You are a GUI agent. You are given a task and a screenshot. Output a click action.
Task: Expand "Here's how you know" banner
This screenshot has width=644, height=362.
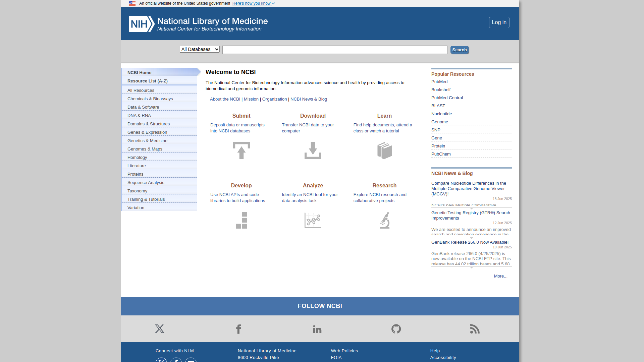tap(254, 3)
